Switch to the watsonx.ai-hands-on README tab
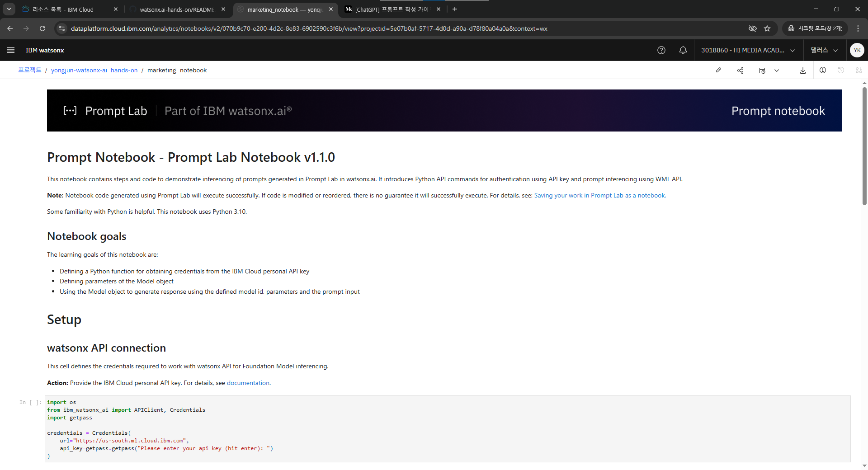 click(x=177, y=9)
